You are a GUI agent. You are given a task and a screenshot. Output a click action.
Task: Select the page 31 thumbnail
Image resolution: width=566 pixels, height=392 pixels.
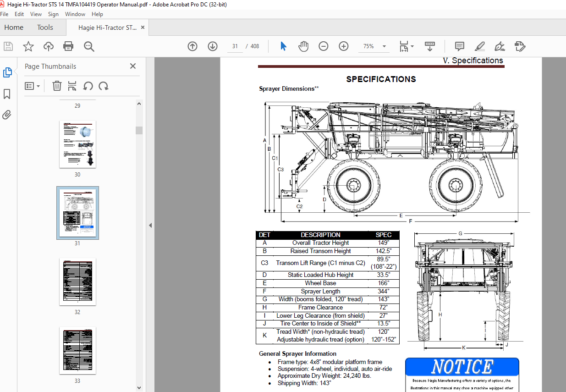click(77, 213)
